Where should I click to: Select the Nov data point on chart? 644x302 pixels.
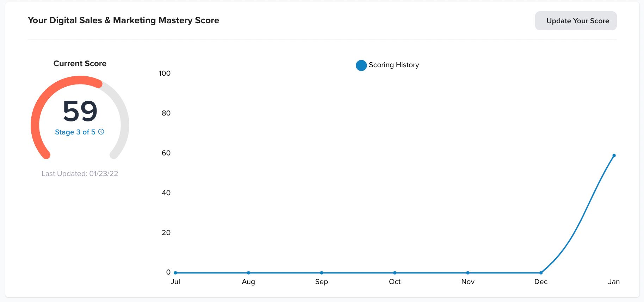tap(468, 273)
